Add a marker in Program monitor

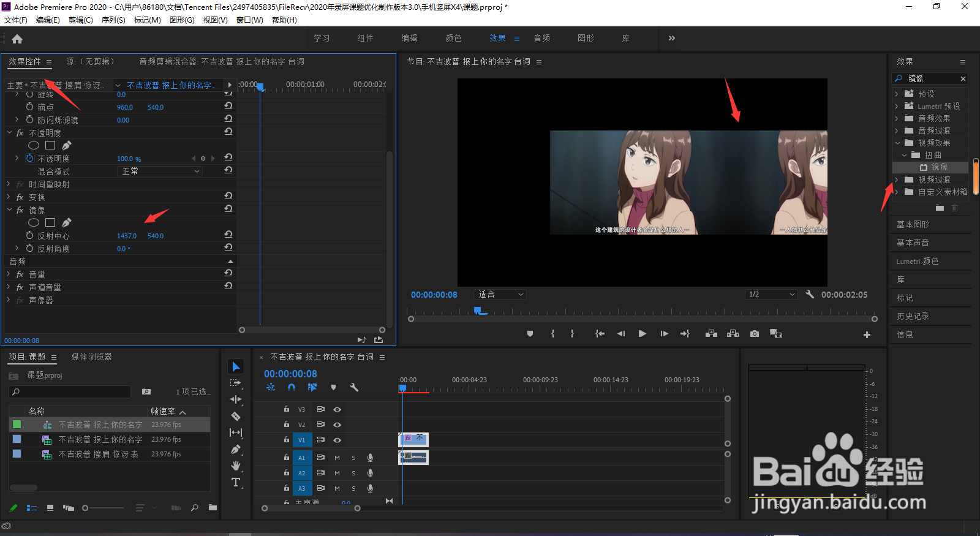point(530,334)
